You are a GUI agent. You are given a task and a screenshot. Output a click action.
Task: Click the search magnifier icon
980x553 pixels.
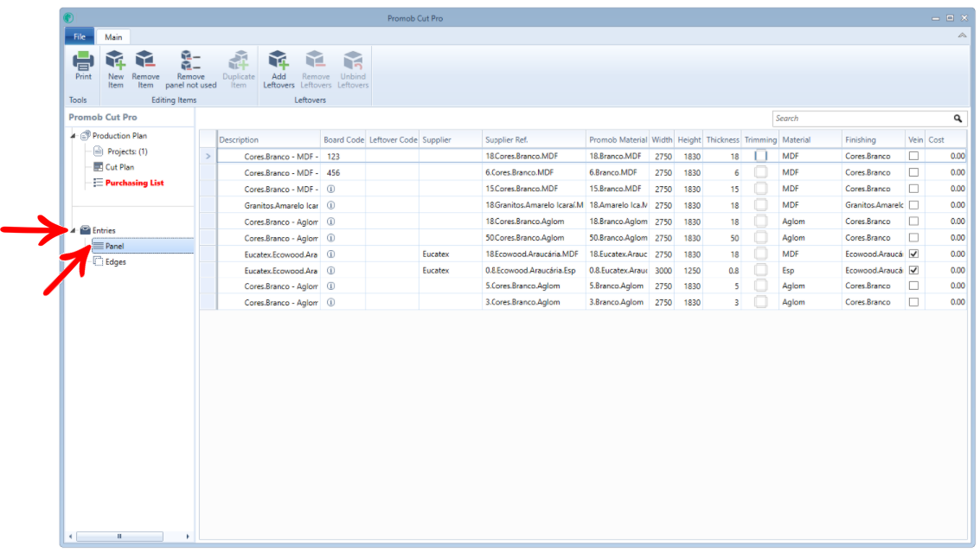point(958,119)
